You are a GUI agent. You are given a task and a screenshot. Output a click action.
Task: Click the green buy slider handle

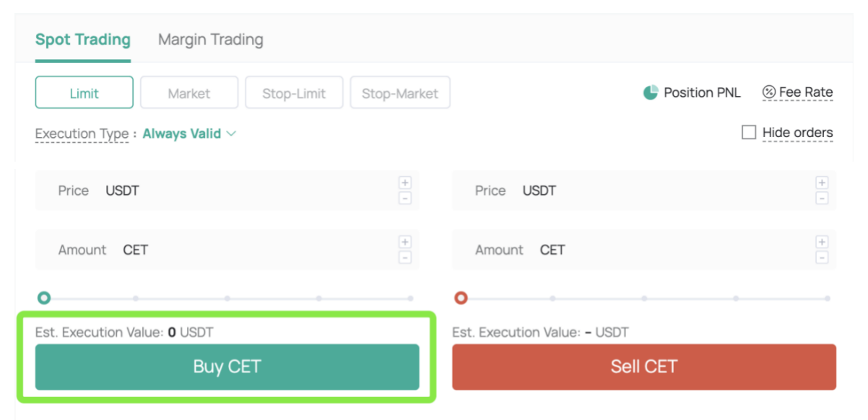[x=44, y=298]
